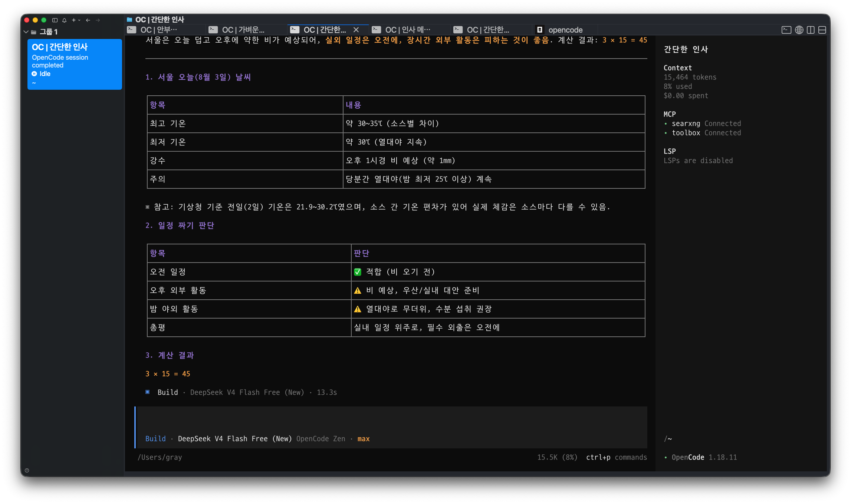851x504 pixels.
Task: Click the warning icon in 오후 외부 활동 row
Action: click(358, 290)
